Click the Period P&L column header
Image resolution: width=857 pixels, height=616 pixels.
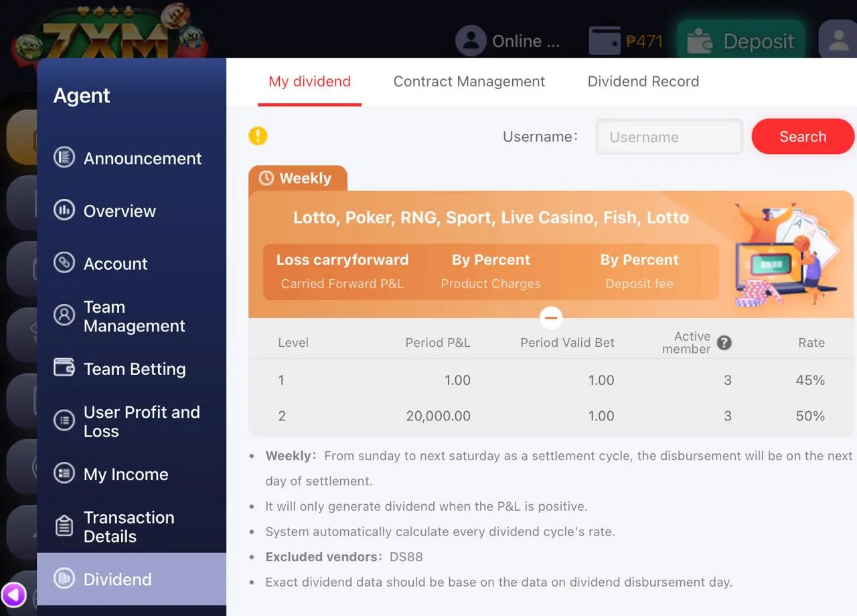(438, 343)
